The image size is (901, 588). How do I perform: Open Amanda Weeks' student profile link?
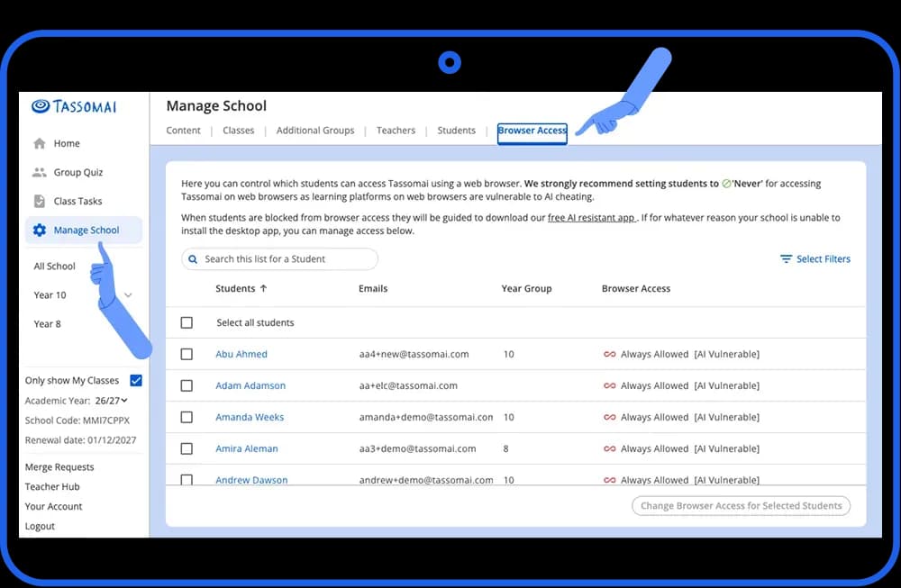[250, 418]
